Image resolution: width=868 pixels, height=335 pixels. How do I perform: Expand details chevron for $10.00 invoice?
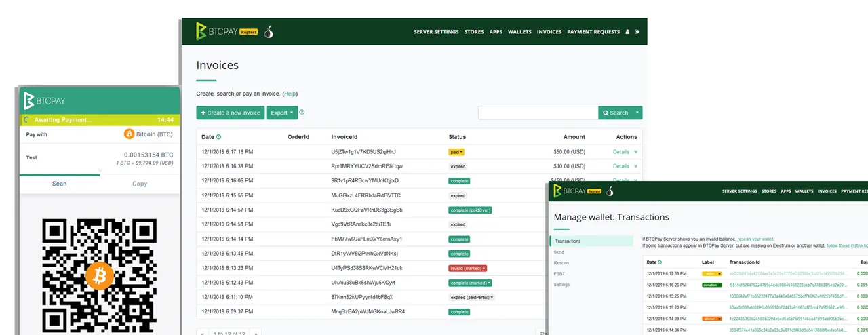pyautogui.click(x=635, y=166)
